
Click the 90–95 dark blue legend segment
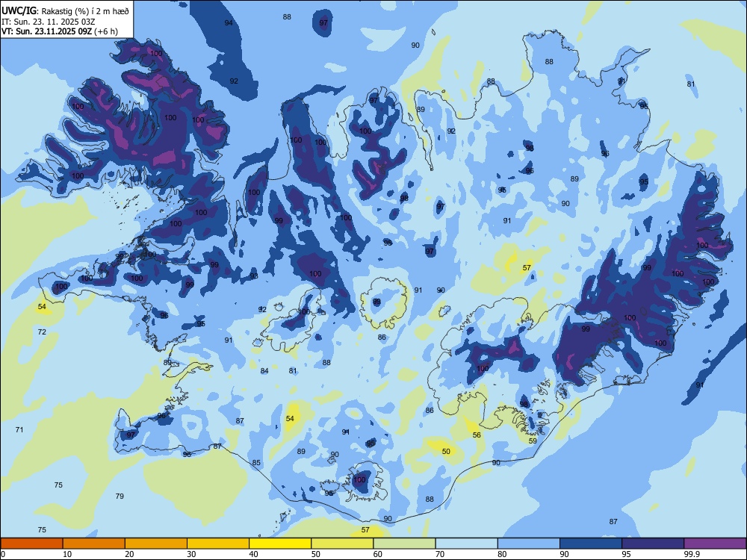(591, 544)
